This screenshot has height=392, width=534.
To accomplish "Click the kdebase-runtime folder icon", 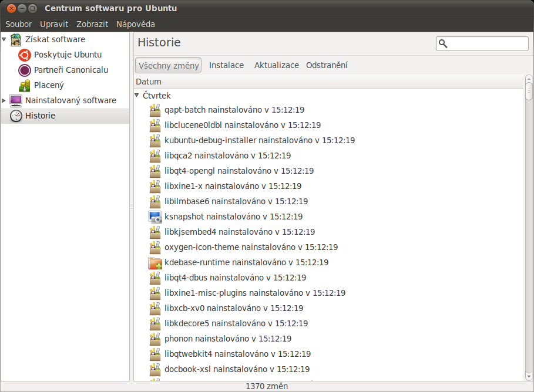I will pyautogui.click(x=155, y=262).
